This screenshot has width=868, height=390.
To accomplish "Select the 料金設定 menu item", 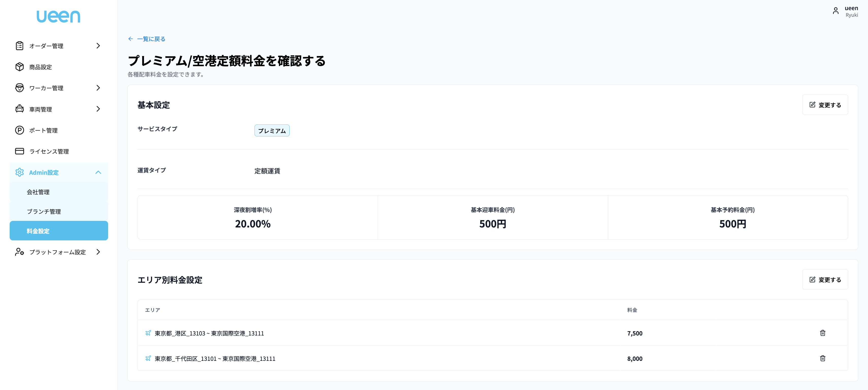I will click(59, 231).
